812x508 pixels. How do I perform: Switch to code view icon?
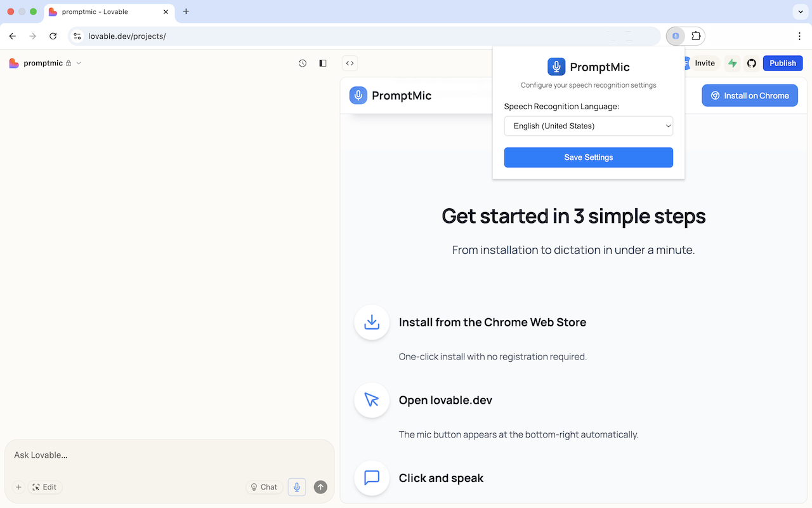click(350, 63)
